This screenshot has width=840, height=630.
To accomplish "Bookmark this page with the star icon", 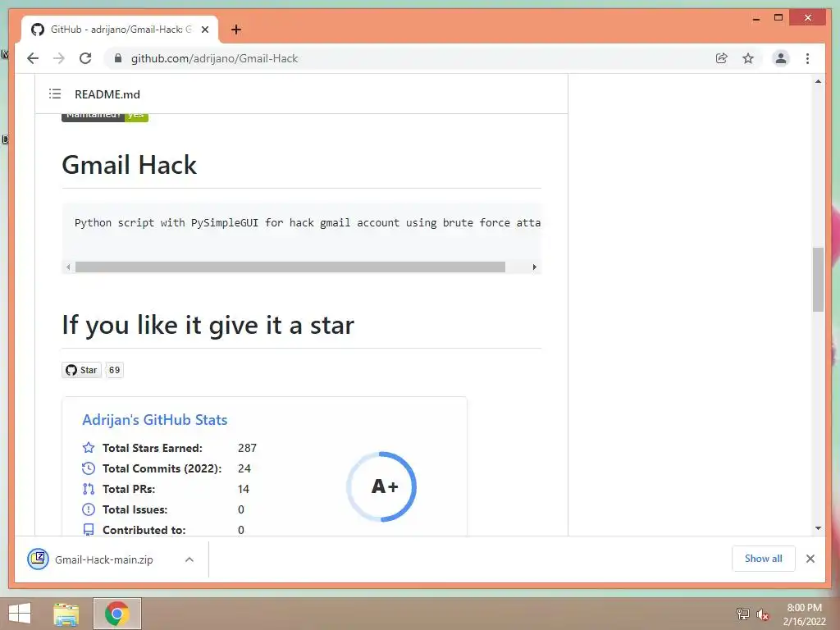I will (748, 58).
